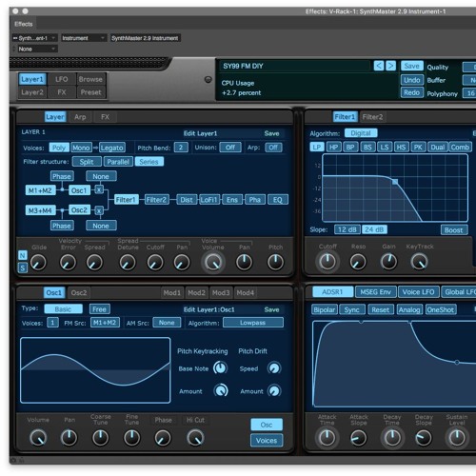Enable Poly voices mode
Viewport: 476px width, 476px height.
click(59, 148)
